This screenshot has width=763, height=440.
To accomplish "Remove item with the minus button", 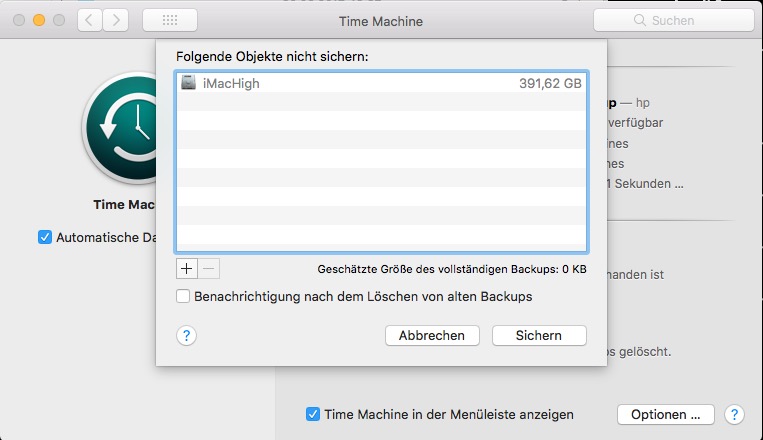I will (x=209, y=269).
